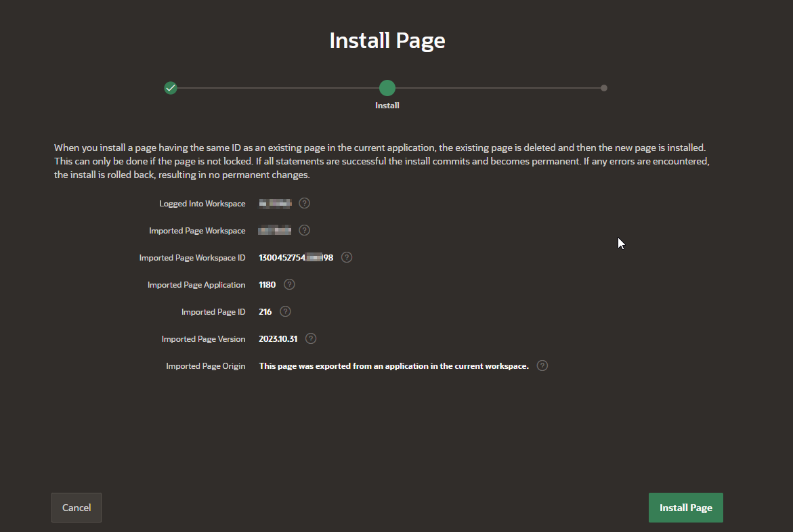Open help for Imported Page ID
The image size is (793, 532).
pyautogui.click(x=284, y=311)
